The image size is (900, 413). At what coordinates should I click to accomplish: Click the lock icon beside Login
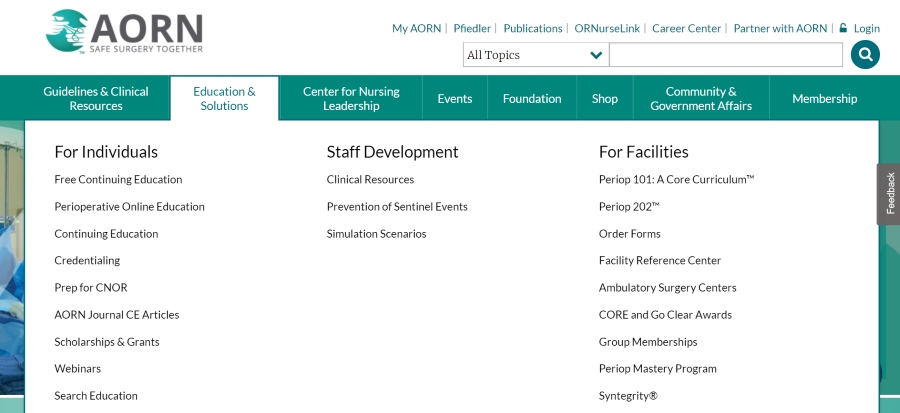click(x=843, y=28)
